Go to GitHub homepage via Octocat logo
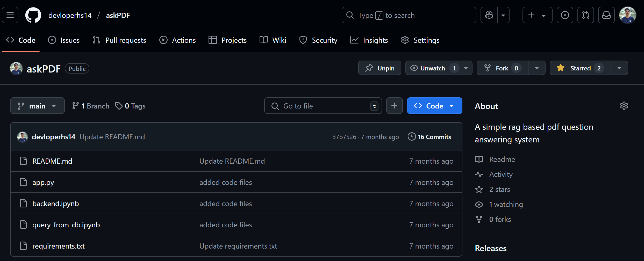The height and width of the screenshot is (261, 644). tap(33, 15)
